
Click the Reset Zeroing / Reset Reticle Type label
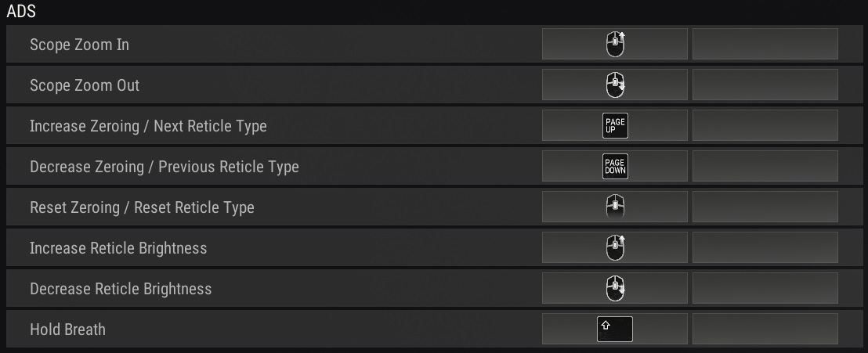pyautogui.click(x=143, y=207)
